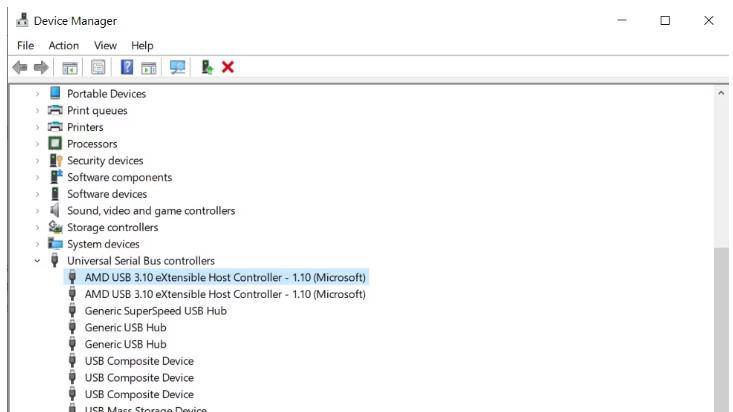Screen dimensions: 733x412
Task: Select the last USB Composite Device
Action: pyautogui.click(x=139, y=394)
